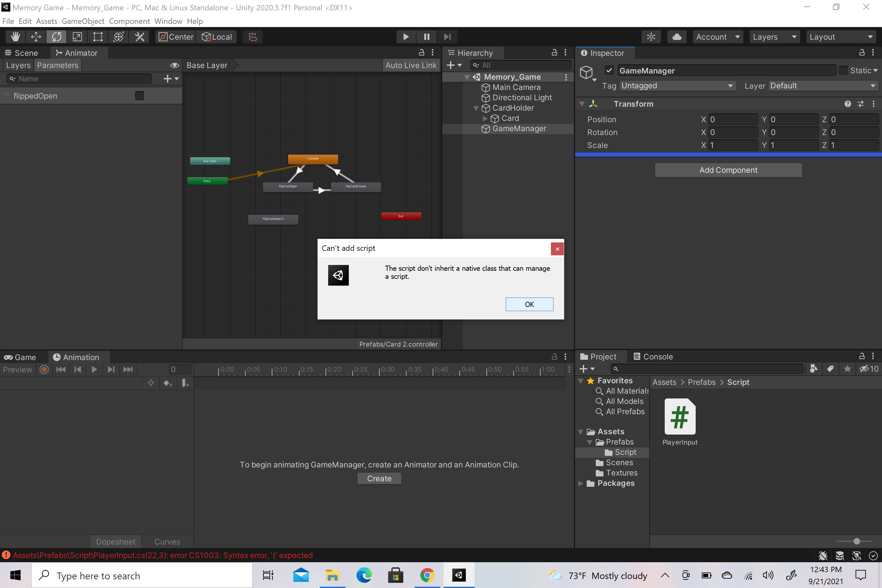The width and height of the screenshot is (882, 588).
Task: Lock the Inspector panel
Action: (862, 53)
